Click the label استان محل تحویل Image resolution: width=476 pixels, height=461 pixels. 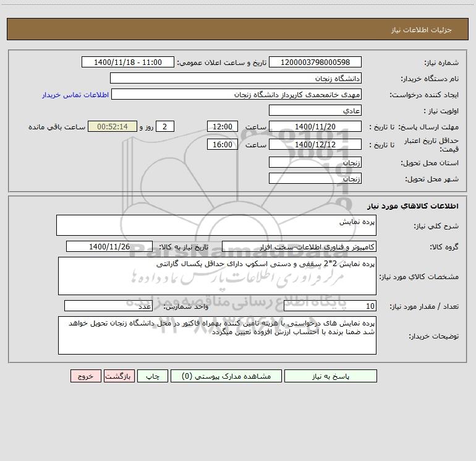(x=430, y=163)
